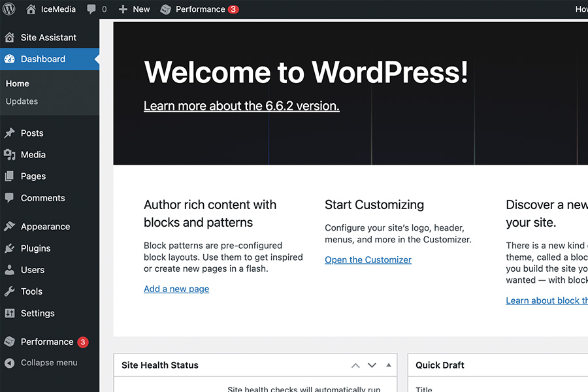The width and height of the screenshot is (588, 392).
Task: Click the Performance cube icon in sidebar
Action: point(10,342)
